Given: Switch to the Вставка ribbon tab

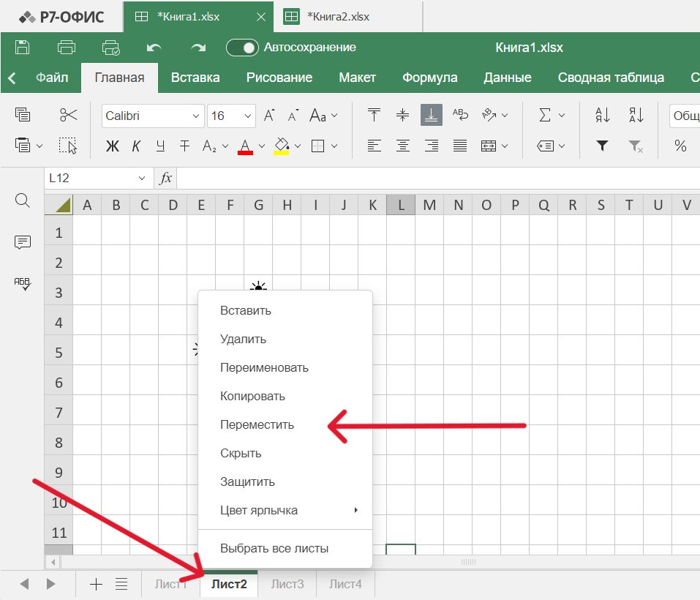Looking at the screenshot, I should 195,78.
